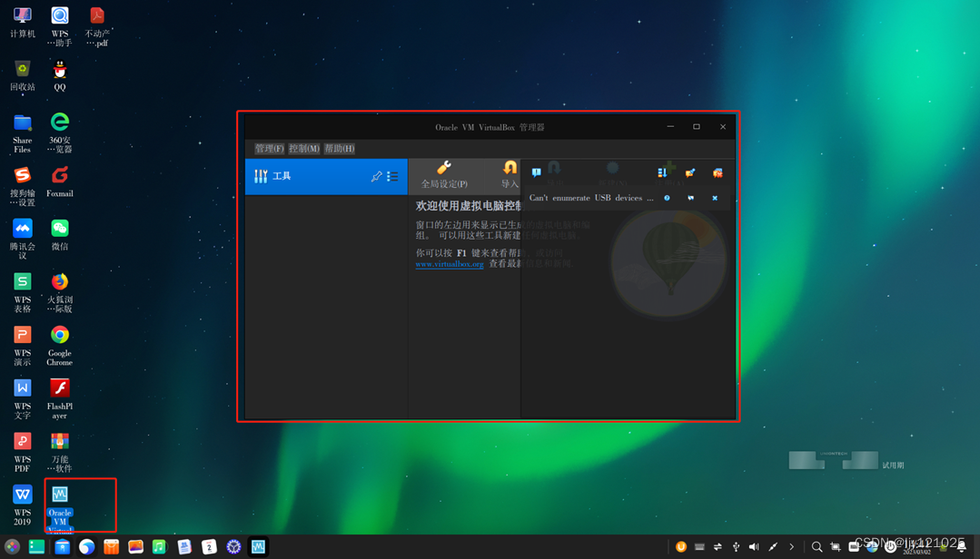This screenshot has width=980, height=559.
Task: Open the 帮助(H) menu
Action: coord(341,148)
